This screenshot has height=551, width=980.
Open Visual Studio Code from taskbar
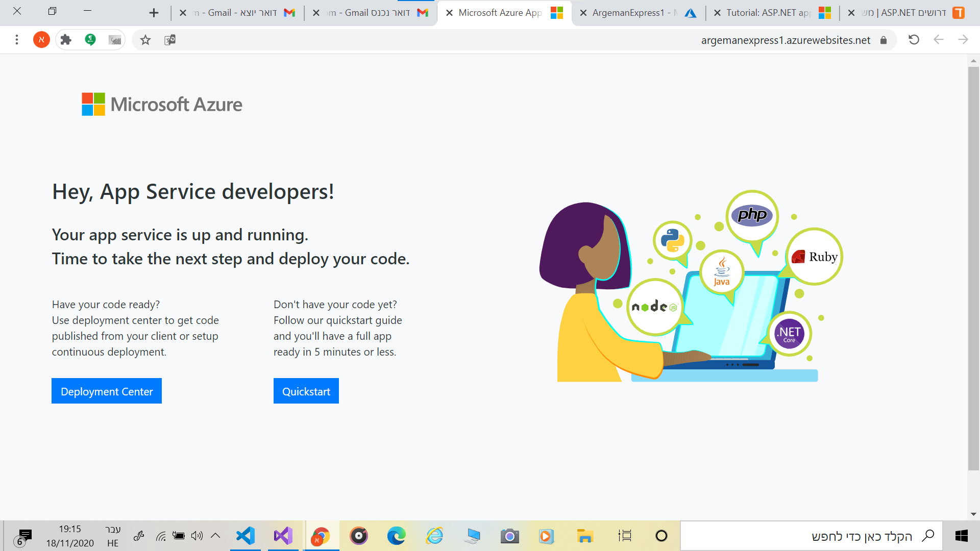pos(246,536)
